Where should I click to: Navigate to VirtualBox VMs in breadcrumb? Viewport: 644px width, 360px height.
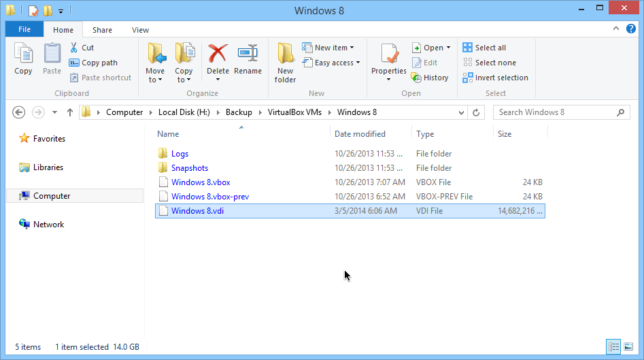point(294,112)
